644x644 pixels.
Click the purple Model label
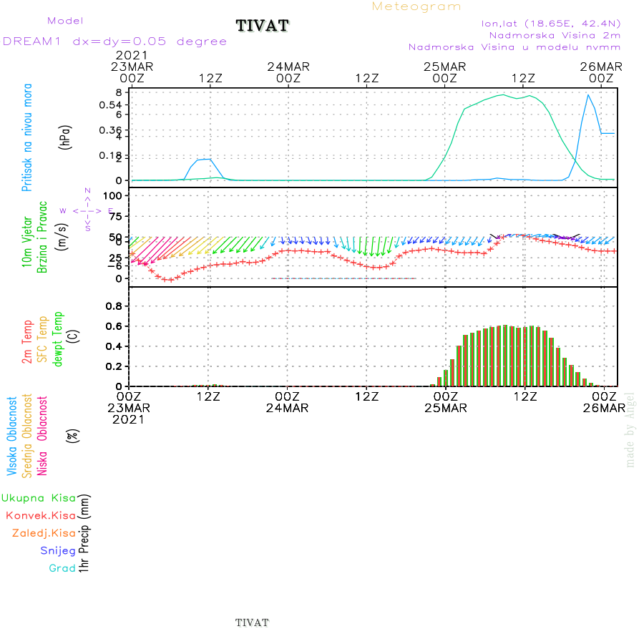(x=65, y=21)
